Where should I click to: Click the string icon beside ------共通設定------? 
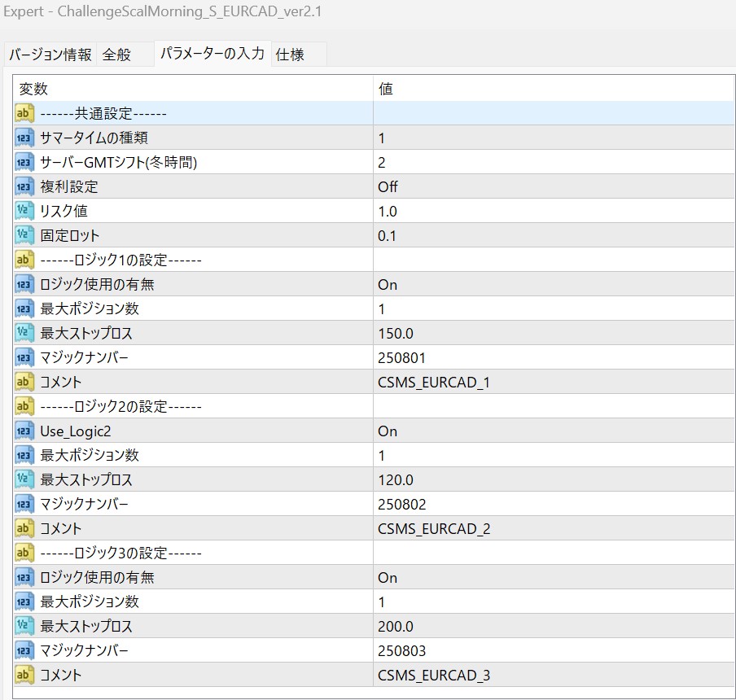point(24,113)
